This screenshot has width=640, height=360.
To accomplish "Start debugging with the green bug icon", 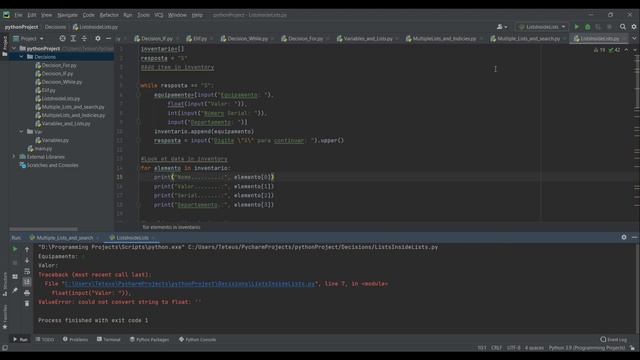I will coord(587,27).
